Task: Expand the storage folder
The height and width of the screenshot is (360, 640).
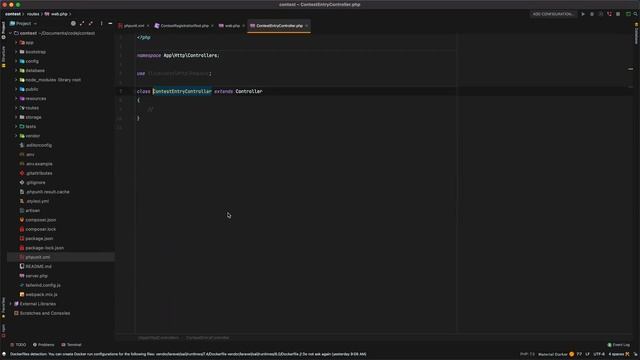Action: (x=16, y=117)
